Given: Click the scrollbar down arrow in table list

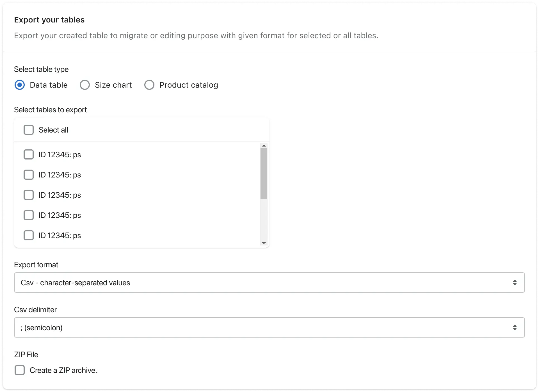Looking at the screenshot, I should (x=264, y=243).
